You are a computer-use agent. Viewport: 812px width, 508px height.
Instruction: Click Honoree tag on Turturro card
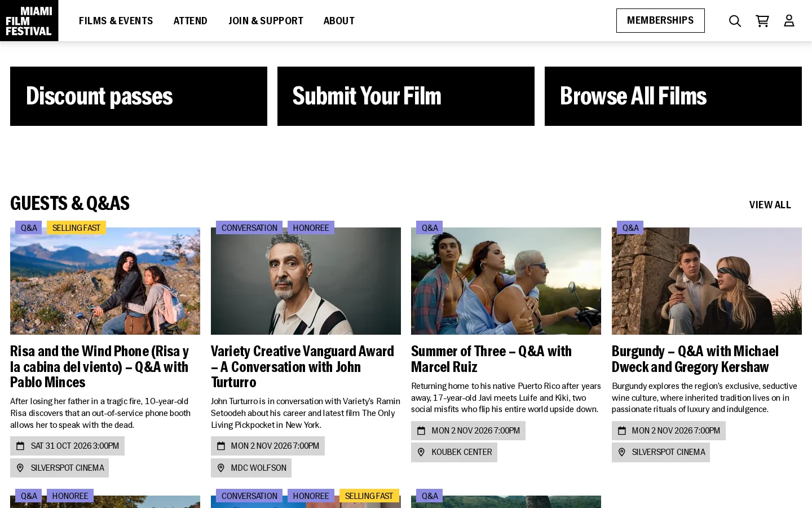(311, 228)
